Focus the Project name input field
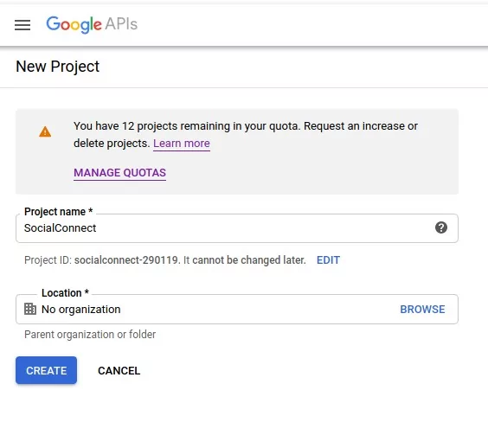Screen dimensions: 488x448 pyautogui.click(x=237, y=228)
